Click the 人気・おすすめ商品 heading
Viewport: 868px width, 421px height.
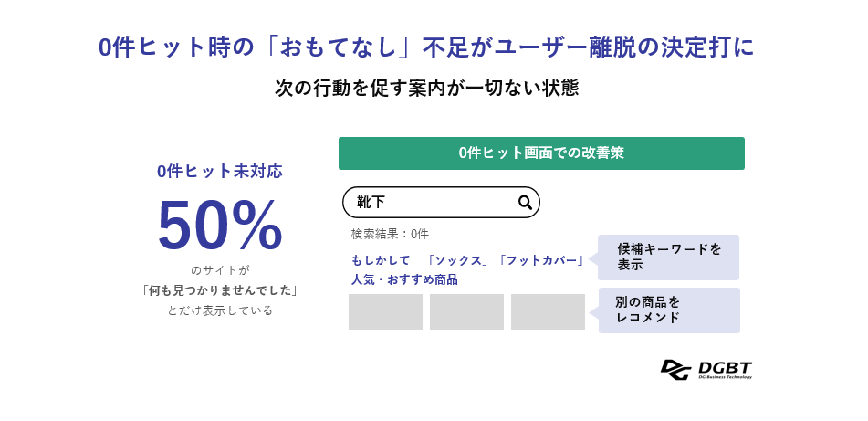404,279
